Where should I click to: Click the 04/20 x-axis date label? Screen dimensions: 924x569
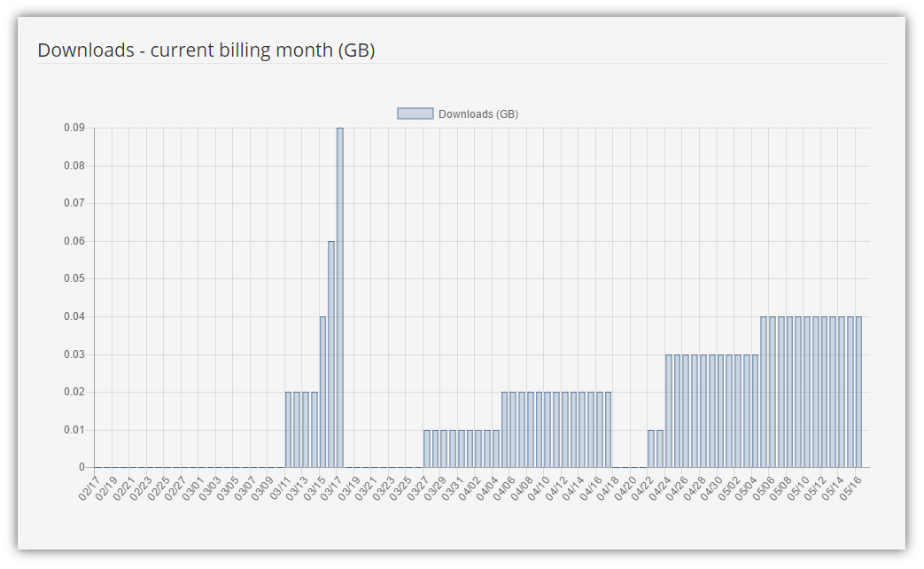coord(625,488)
